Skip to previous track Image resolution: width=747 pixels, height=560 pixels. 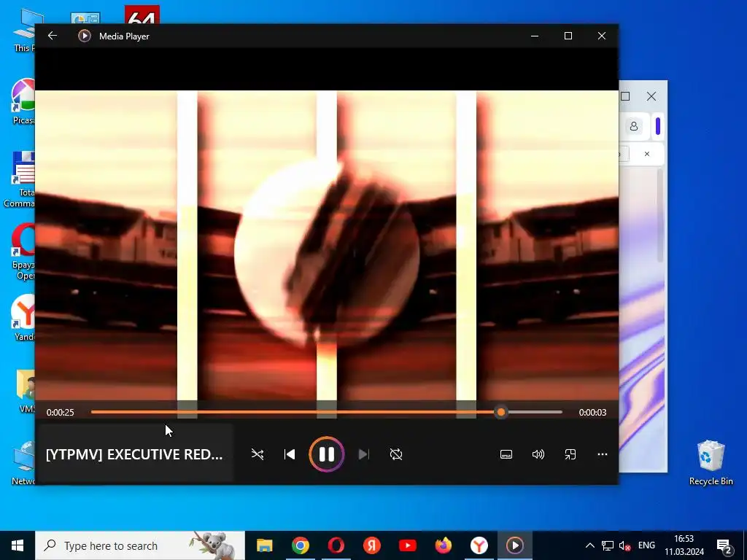pyautogui.click(x=289, y=454)
